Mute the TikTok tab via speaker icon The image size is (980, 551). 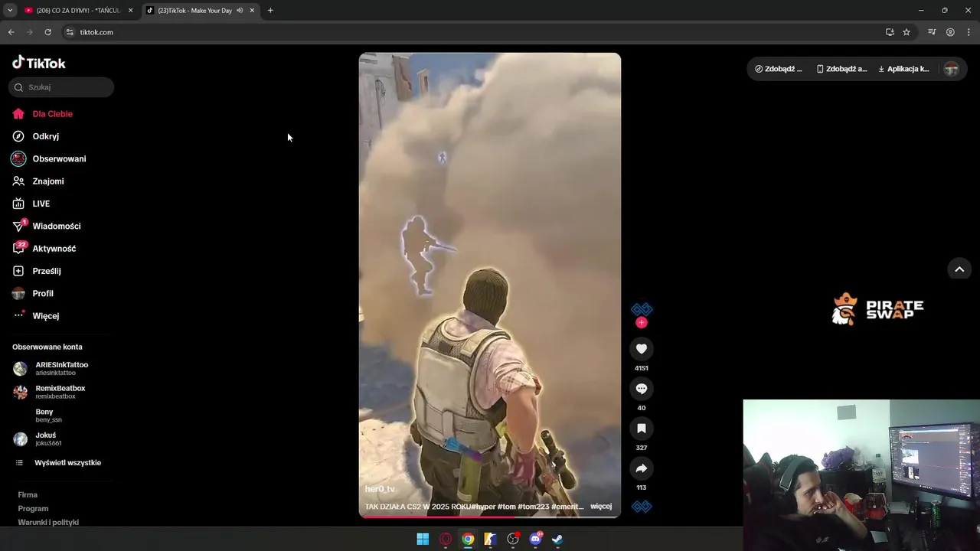pyautogui.click(x=240, y=11)
